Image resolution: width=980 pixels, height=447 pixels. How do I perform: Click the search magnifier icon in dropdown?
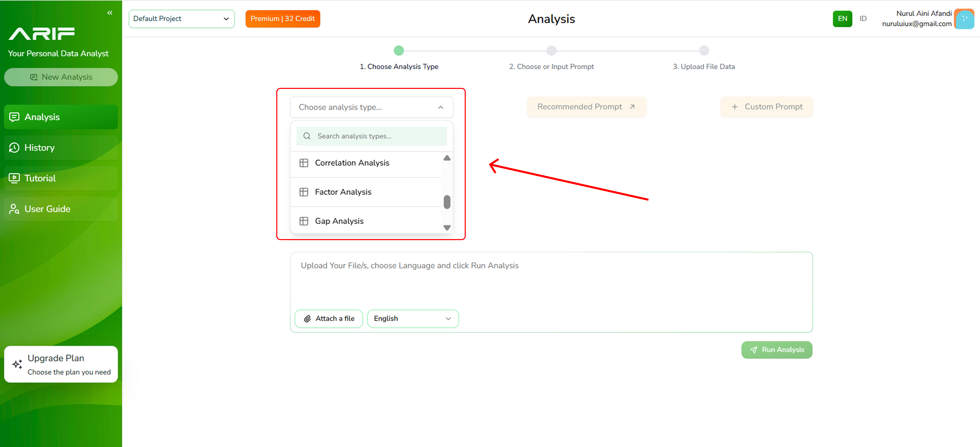pos(307,136)
